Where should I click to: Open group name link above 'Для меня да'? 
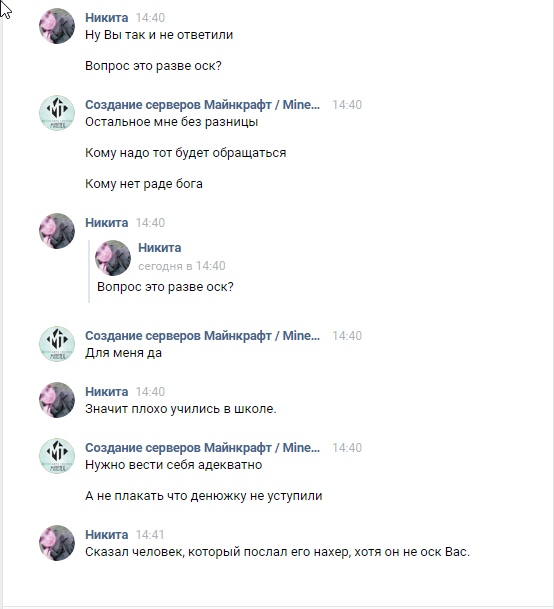[x=202, y=336]
